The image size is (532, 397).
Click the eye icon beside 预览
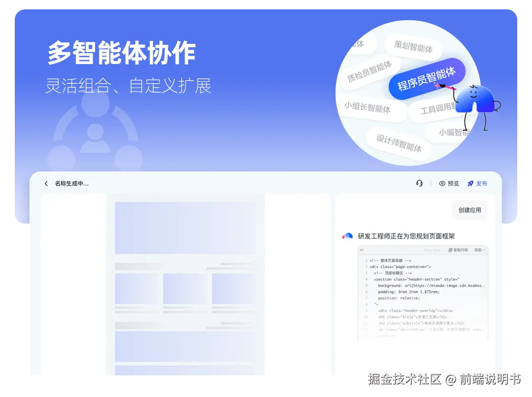[x=442, y=184]
